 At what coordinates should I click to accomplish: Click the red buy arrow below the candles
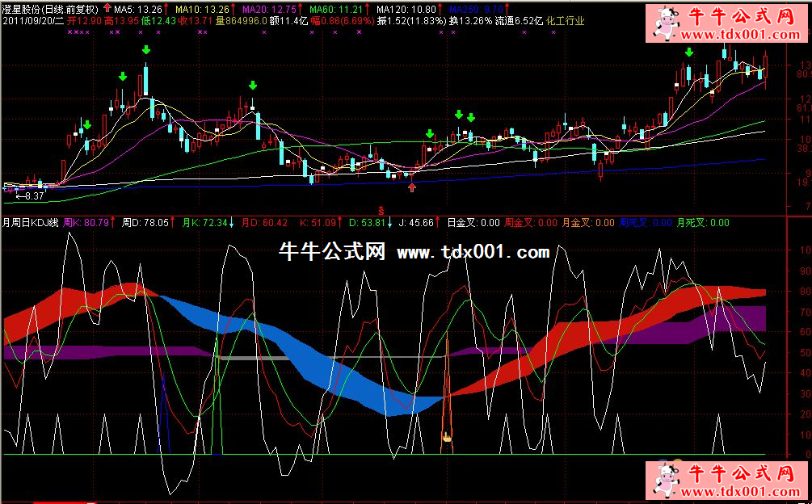point(413,187)
